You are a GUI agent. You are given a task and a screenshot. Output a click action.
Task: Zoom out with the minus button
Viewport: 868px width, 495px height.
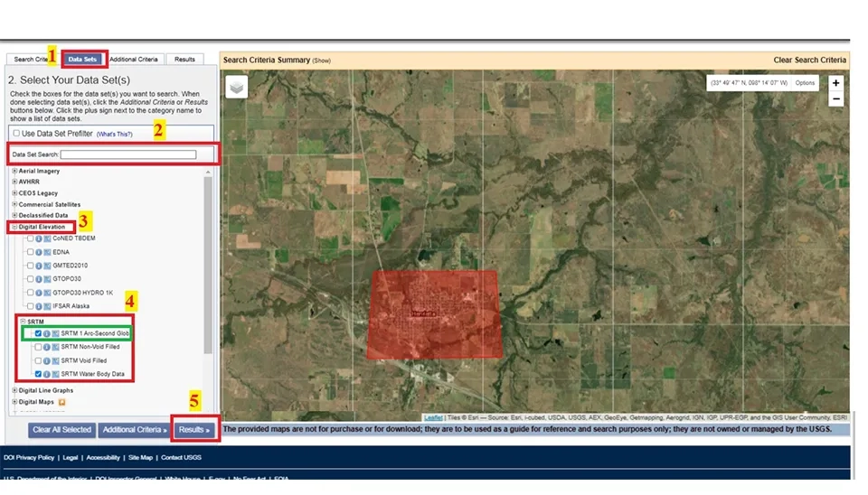(x=835, y=99)
